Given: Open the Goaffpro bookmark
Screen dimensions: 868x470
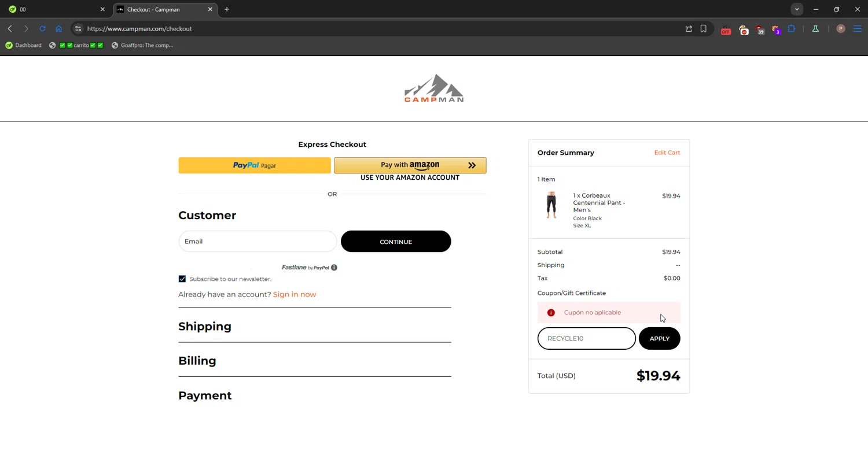Looking at the screenshot, I should click(x=142, y=45).
